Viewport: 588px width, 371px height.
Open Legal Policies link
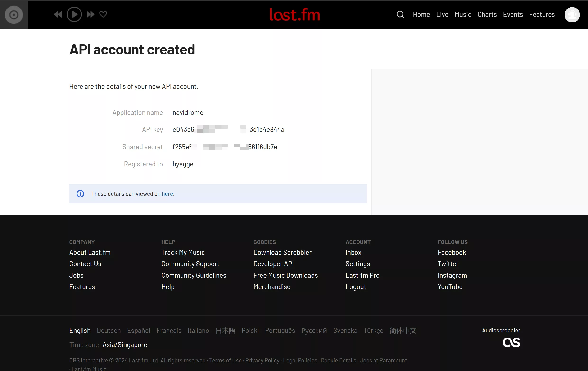[x=300, y=360]
